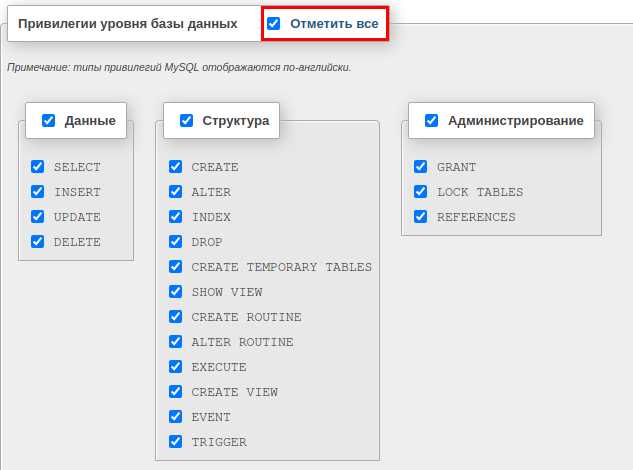Uncheck the EXECUTE privilege
The image size is (633, 470).
[x=175, y=367]
